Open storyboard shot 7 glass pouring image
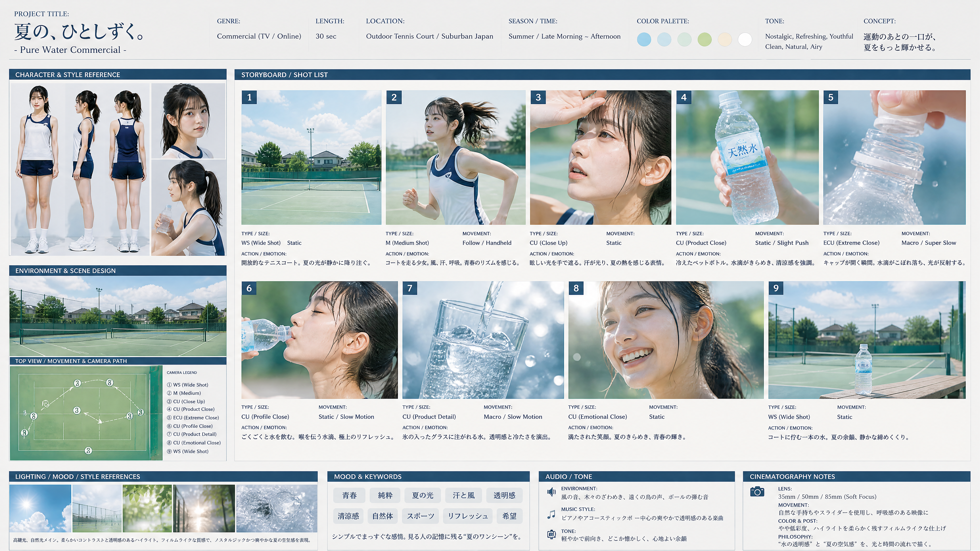Screen dimensions: 980x551 point(483,340)
